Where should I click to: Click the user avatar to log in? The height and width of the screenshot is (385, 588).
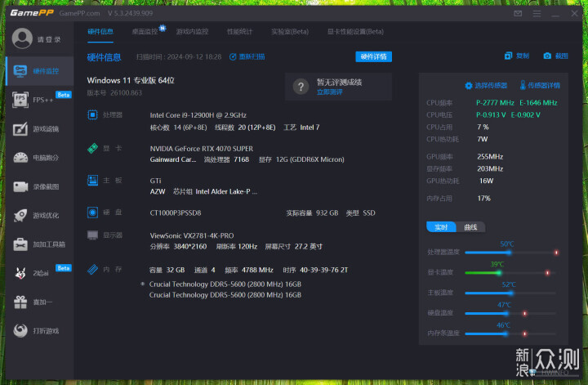click(x=22, y=38)
